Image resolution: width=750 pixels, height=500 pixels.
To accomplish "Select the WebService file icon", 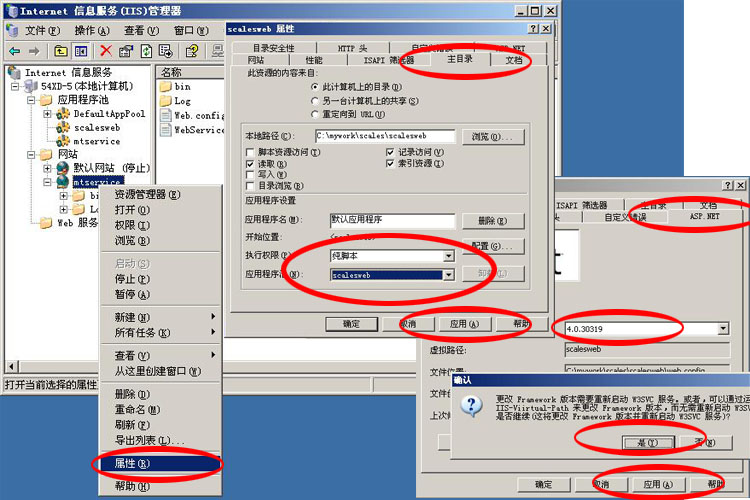I will coord(165,130).
